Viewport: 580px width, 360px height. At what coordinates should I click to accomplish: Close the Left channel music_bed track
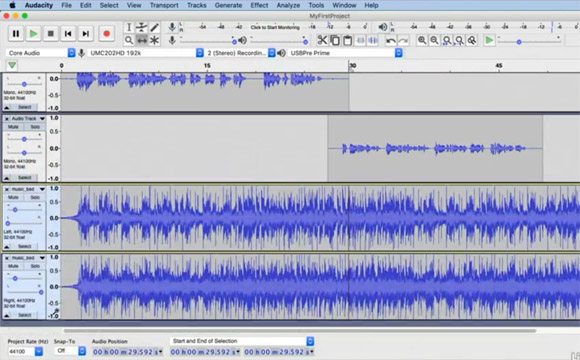click(7, 189)
